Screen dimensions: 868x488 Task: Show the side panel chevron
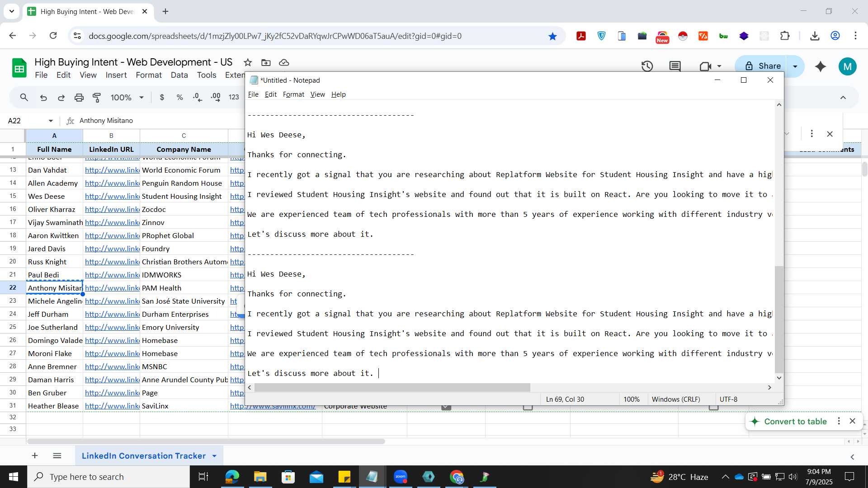click(x=852, y=457)
